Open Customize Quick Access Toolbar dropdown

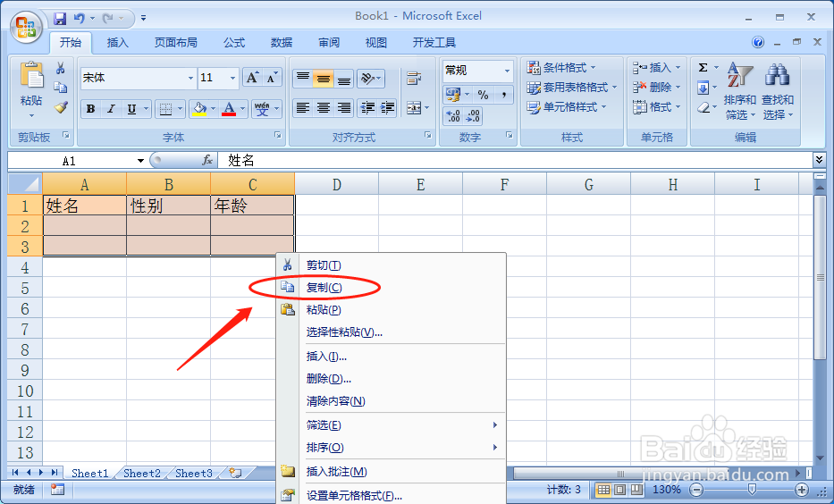point(144,19)
